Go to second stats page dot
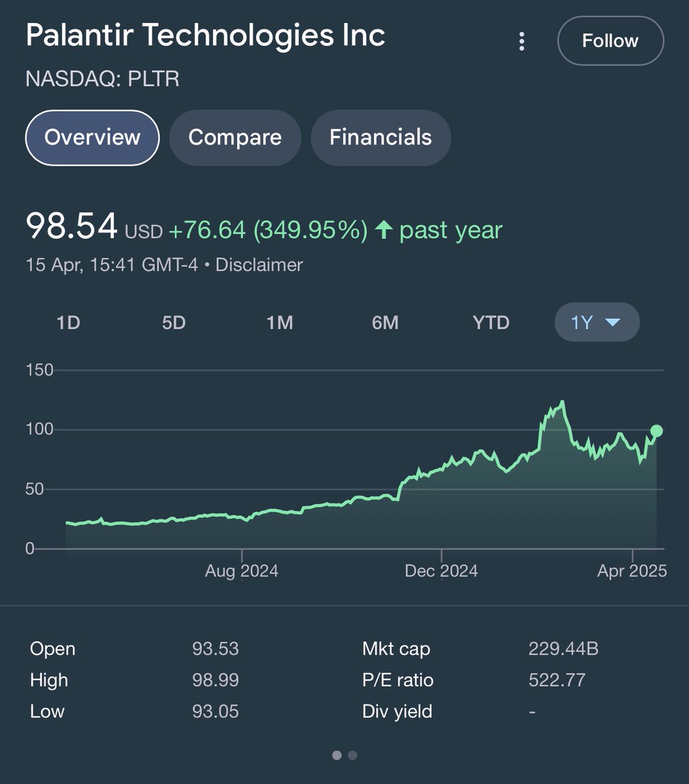This screenshot has width=689, height=784. tap(352, 755)
